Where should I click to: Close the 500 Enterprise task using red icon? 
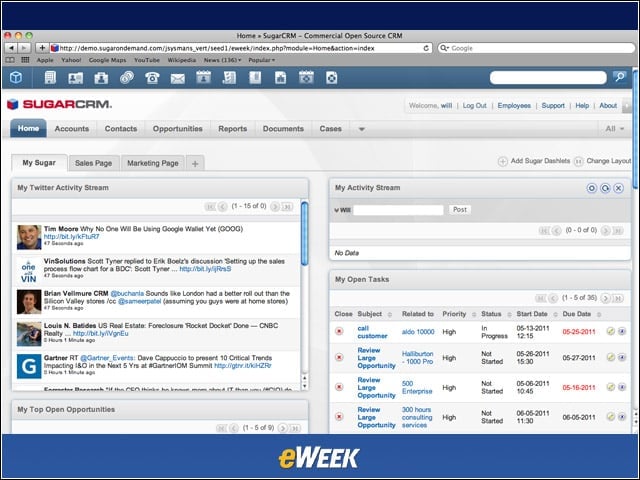coord(339,387)
